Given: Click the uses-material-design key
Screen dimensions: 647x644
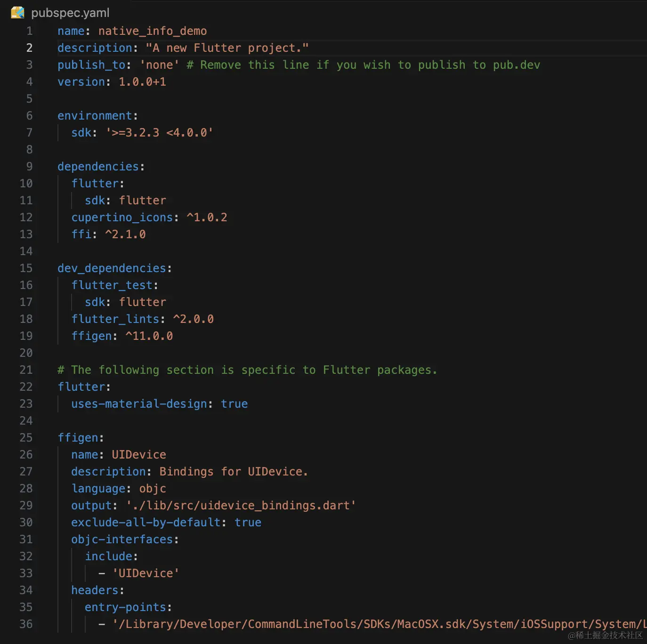Looking at the screenshot, I should 139,404.
